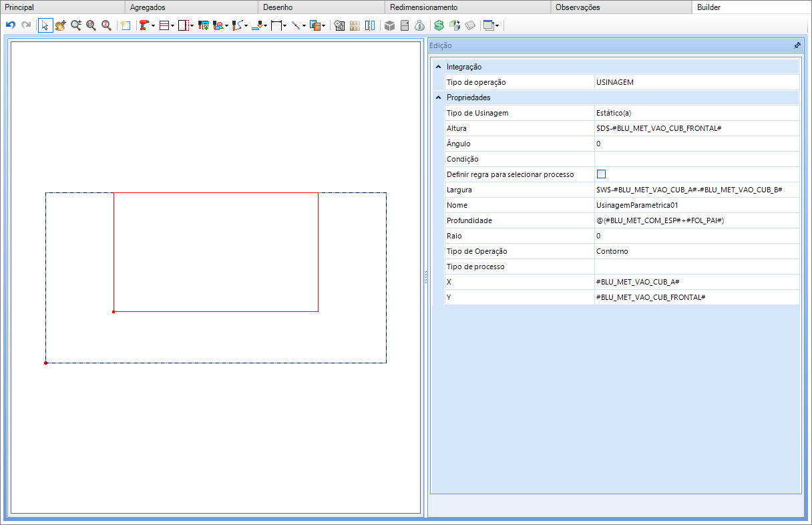Image resolution: width=812 pixels, height=525 pixels.
Task: Select the red drill tool
Action: 144,25
